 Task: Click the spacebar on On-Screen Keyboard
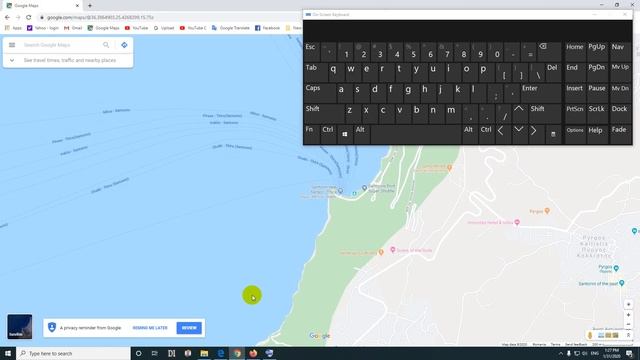point(416,134)
